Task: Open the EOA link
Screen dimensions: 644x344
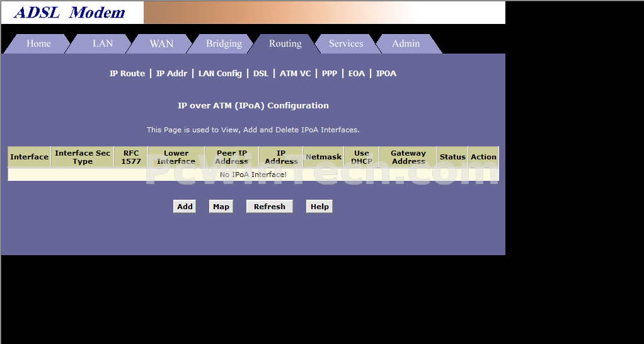Action: [357, 74]
